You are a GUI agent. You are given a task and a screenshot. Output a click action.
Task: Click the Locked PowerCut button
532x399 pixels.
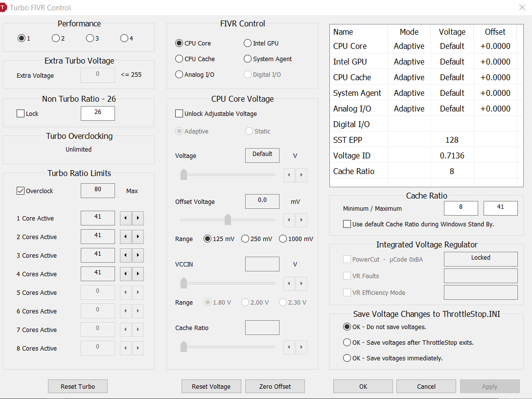pyautogui.click(x=481, y=259)
